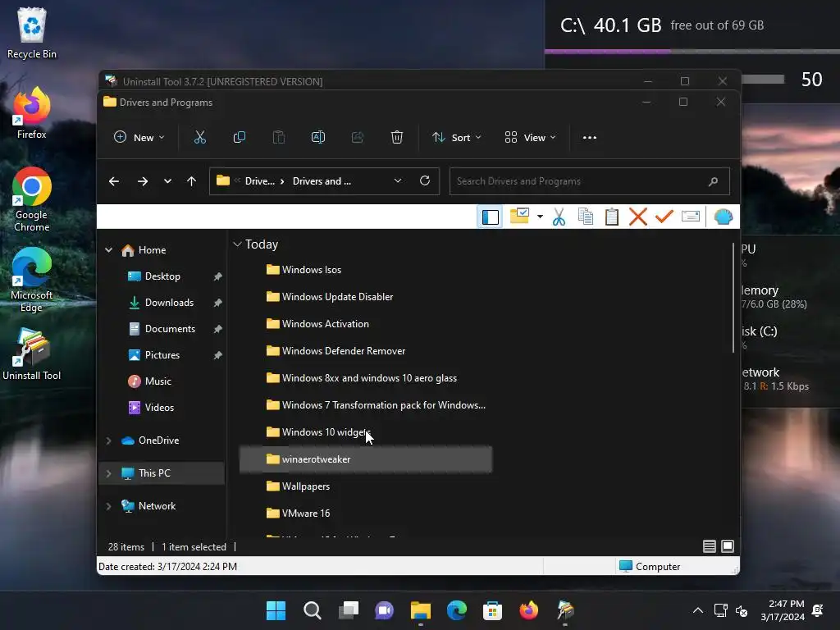Open Task View on taskbar
Image resolution: width=840 pixels, height=630 pixels.
(348, 610)
